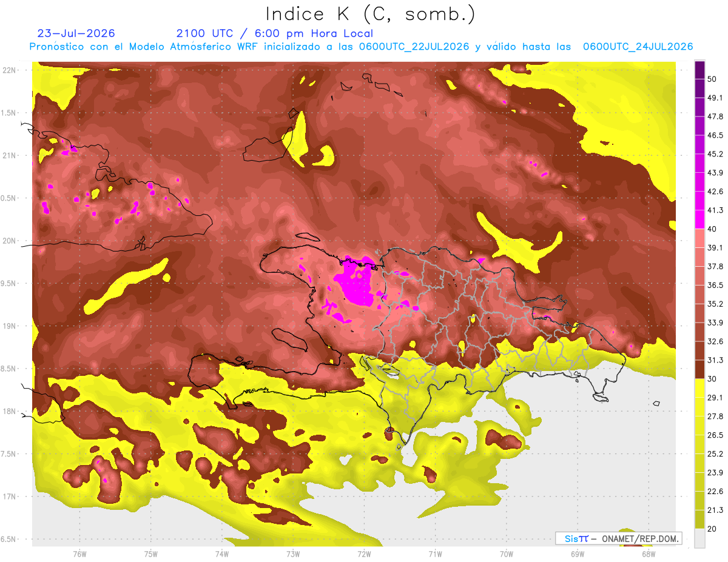Select the date text "23-Jul-2026"

[x=76, y=33]
